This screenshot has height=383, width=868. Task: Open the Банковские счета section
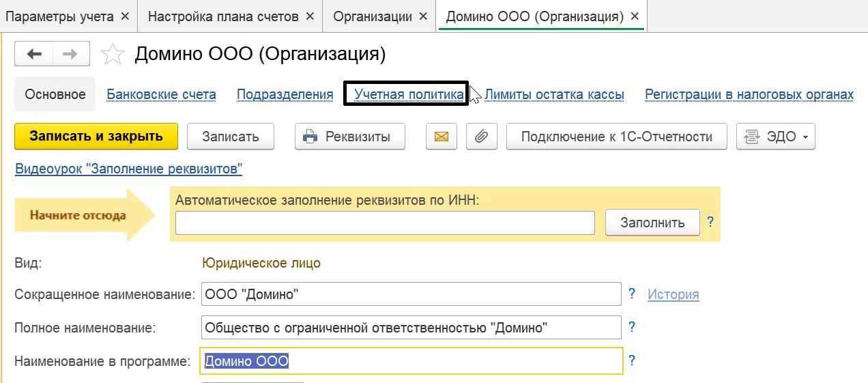point(161,95)
